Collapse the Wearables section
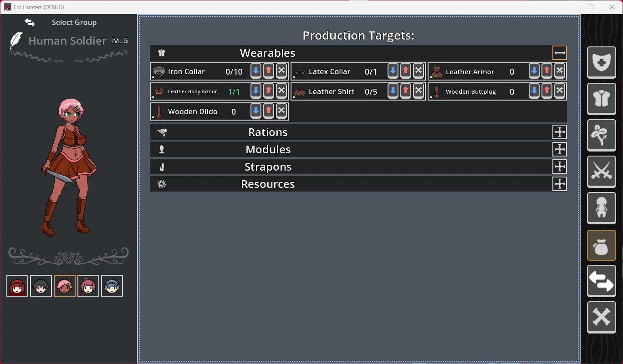Viewport: 623px width, 364px height. [x=559, y=53]
